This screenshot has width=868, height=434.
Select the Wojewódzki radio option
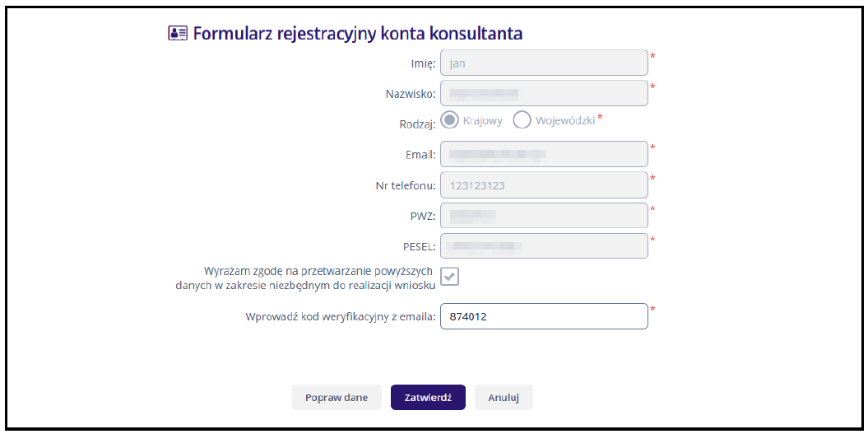522,120
